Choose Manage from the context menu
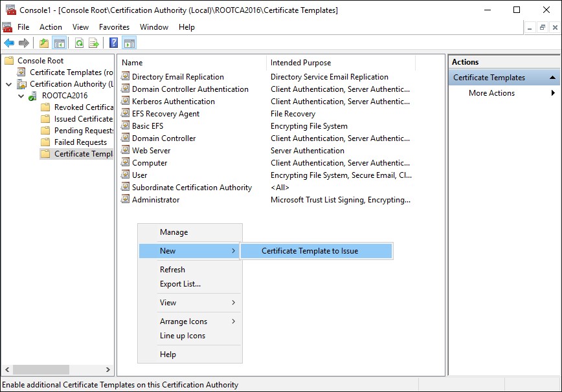Screen dimensions: 562x392 coord(190,232)
